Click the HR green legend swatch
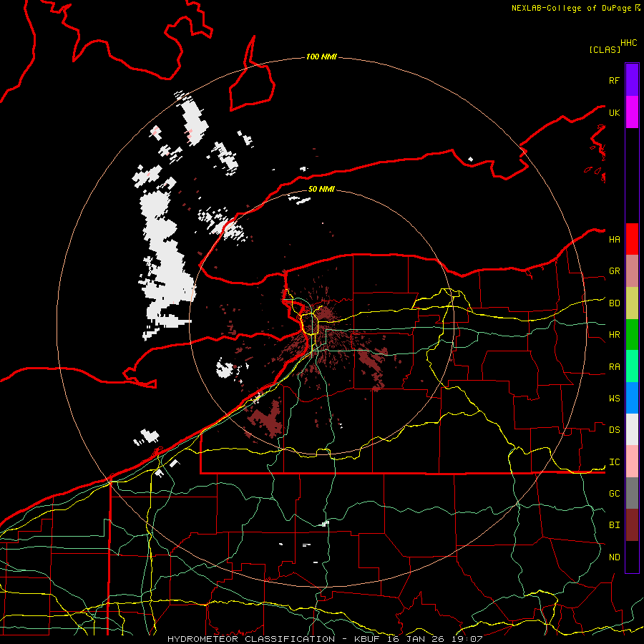644x644 pixels. pyautogui.click(x=632, y=335)
